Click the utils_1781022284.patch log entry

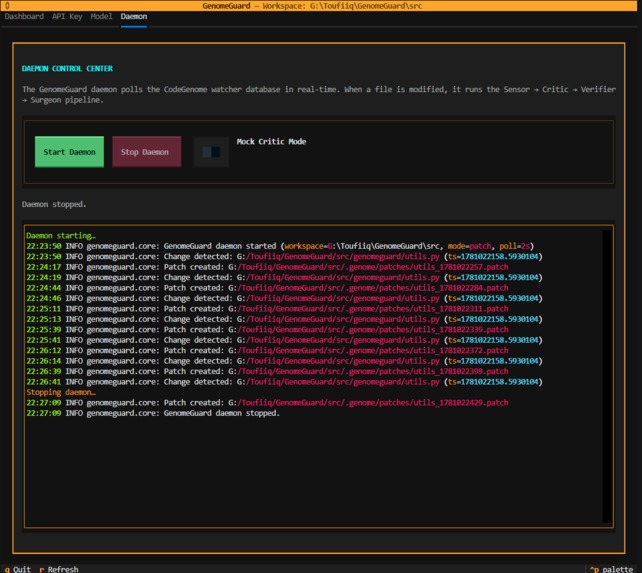(x=267, y=288)
